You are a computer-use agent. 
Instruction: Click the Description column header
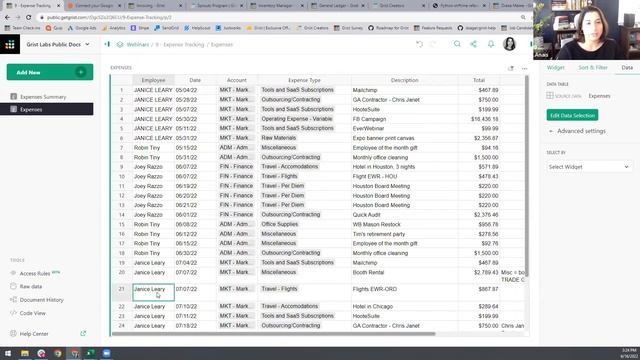click(404, 80)
